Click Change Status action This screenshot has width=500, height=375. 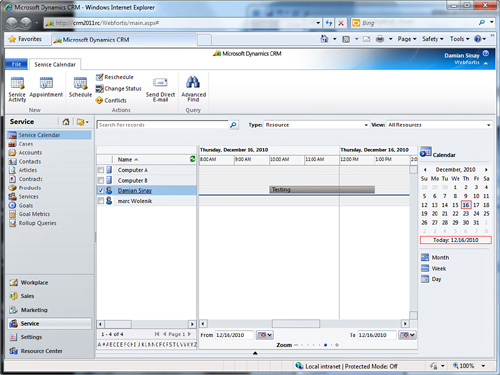click(x=119, y=89)
